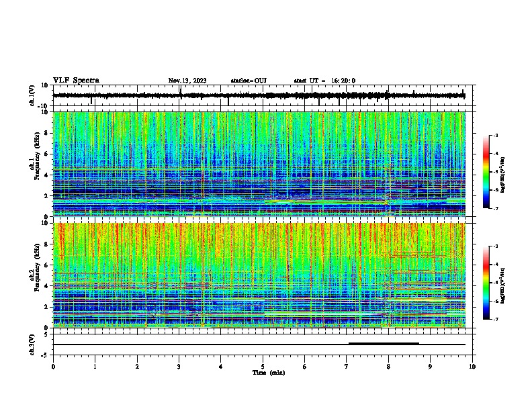Click the "ch.1(V)" waveform axis label
The height and width of the screenshot is (411, 532).
coord(32,95)
